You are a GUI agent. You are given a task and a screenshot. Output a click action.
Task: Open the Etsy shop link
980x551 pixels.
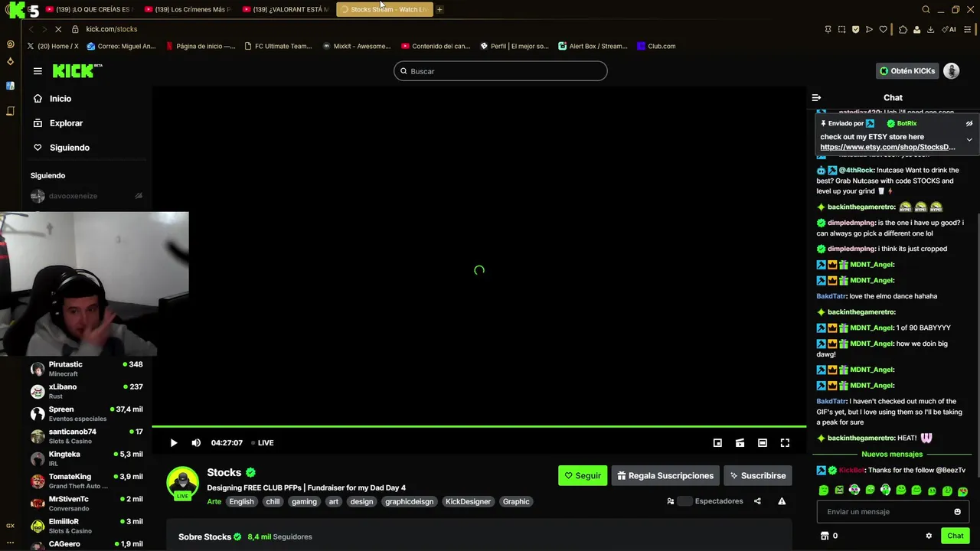pyautogui.click(x=887, y=147)
